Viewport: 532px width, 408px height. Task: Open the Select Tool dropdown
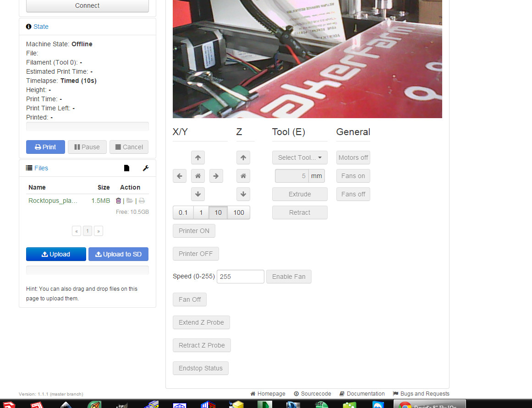(300, 158)
